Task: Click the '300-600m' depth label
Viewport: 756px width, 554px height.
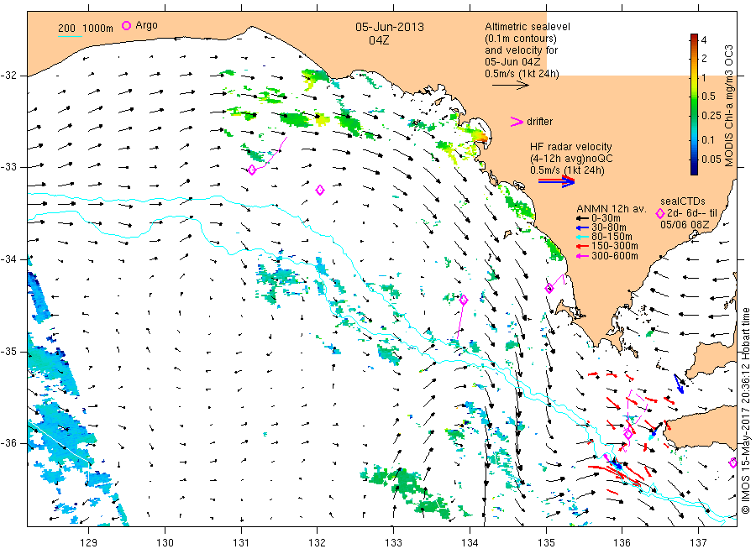Action: point(615,256)
